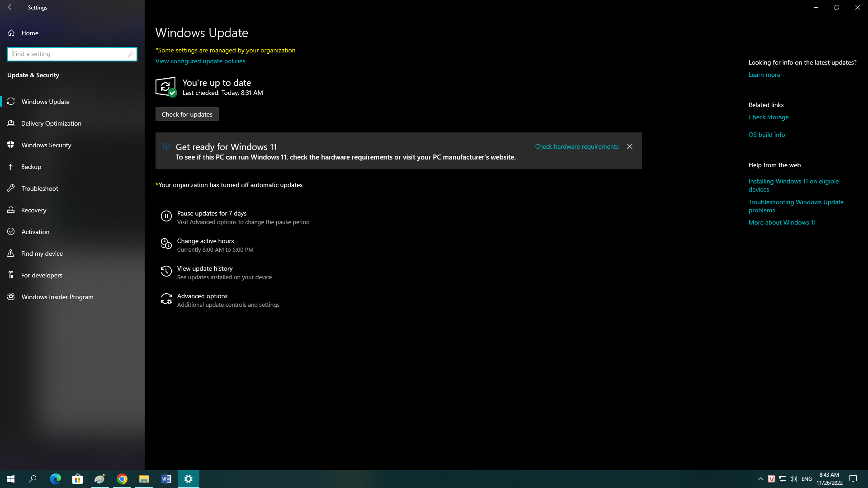868x488 pixels.
Task: Expand Pause updates for 7 days
Action: [212, 213]
